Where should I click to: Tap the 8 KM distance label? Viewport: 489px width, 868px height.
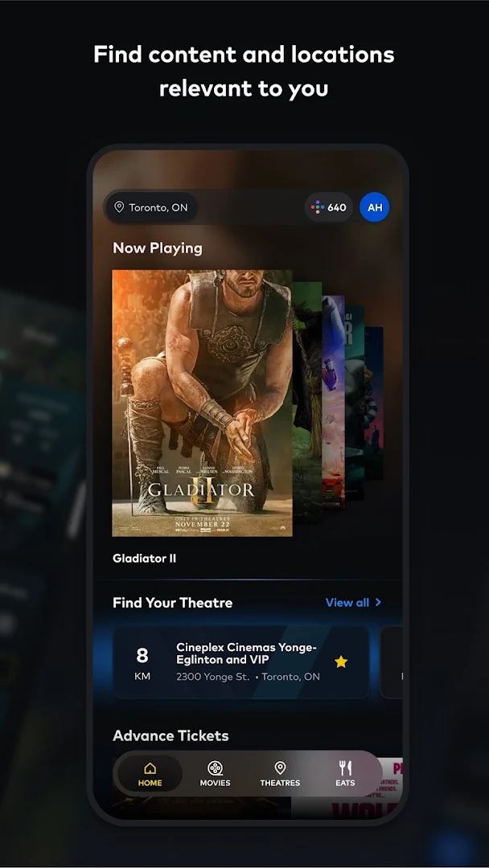tap(142, 663)
